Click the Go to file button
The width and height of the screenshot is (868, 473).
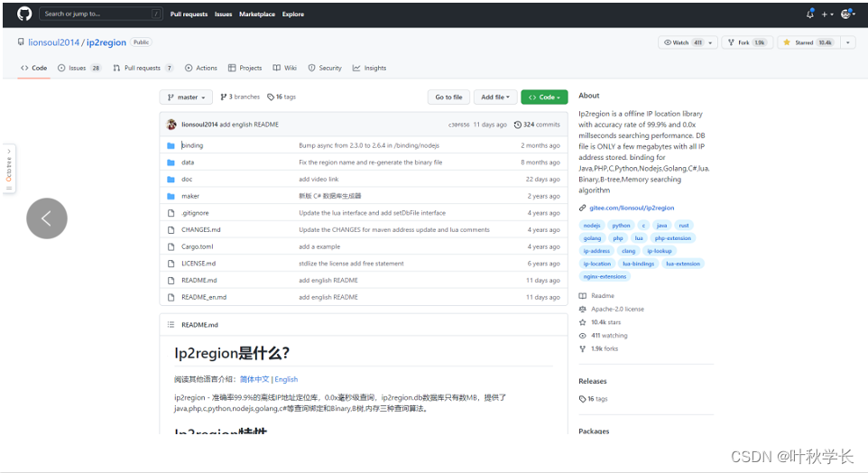pyautogui.click(x=448, y=97)
